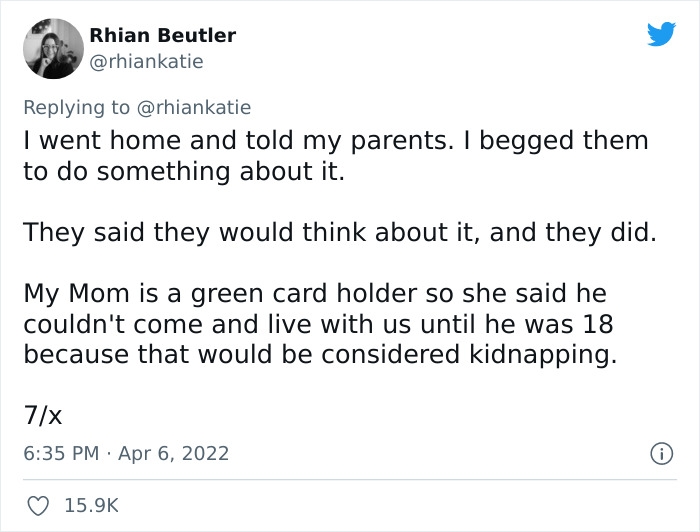Click the display name Rhian Beutler
Image resolution: width=700 pixels, height=532 pixels.
[x=163, y=35]
